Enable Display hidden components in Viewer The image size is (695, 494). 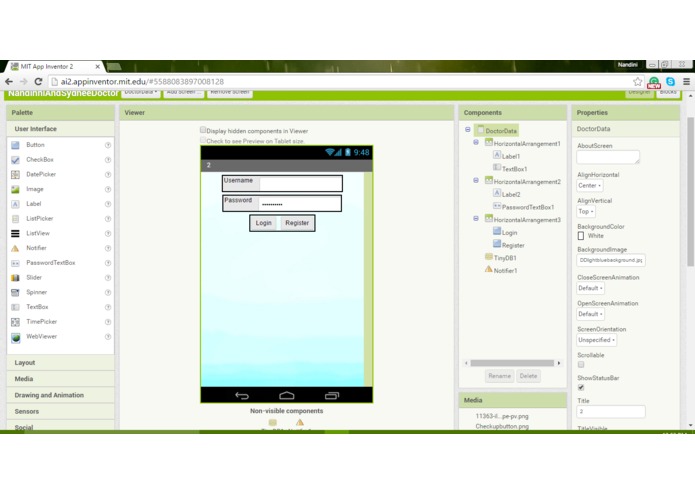click(x=203, y=130)
